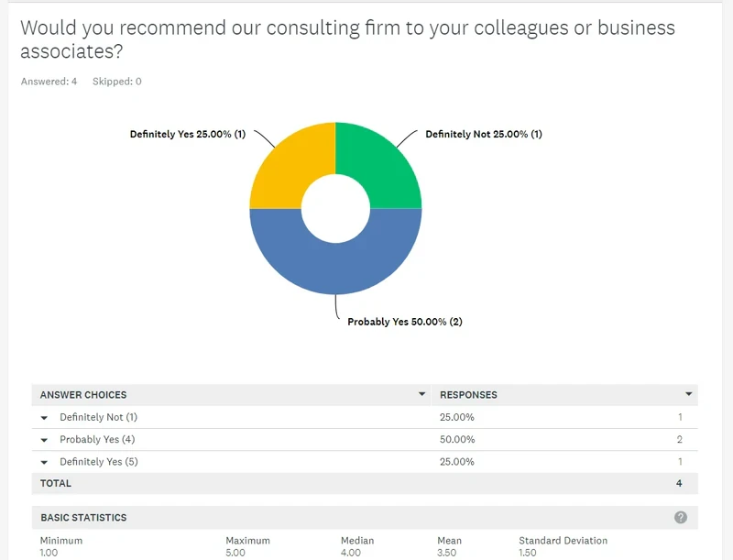Screen dimensions: 733x560
Task: Expand the Probably Yes (4) row arrow
Action: (44, 440)
